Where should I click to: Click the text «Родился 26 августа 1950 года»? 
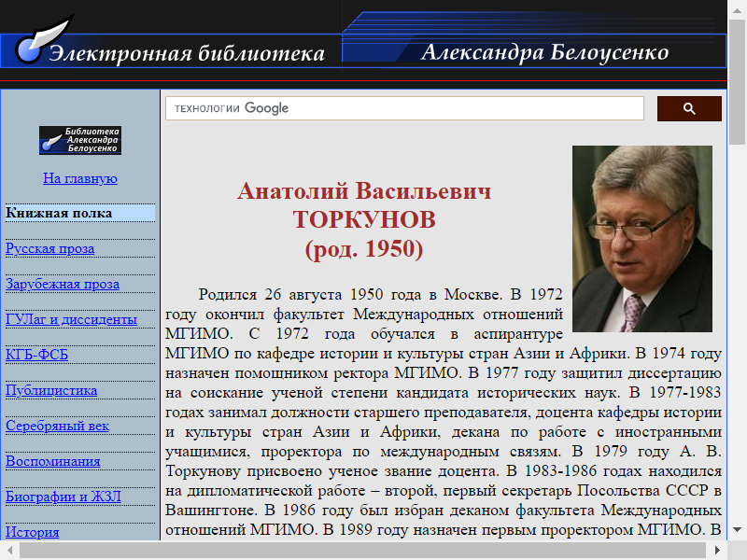point(310,294)
